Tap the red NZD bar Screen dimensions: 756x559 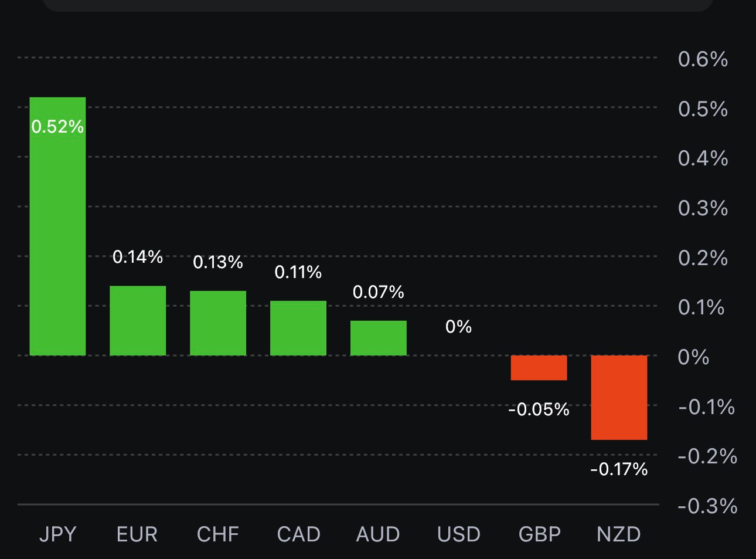pyautogui.click(x=619, y=397)
